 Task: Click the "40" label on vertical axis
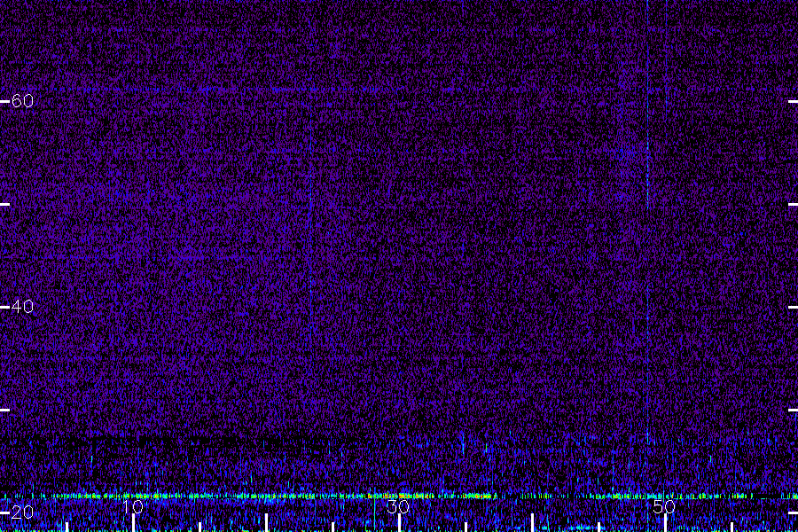[22, 307]
